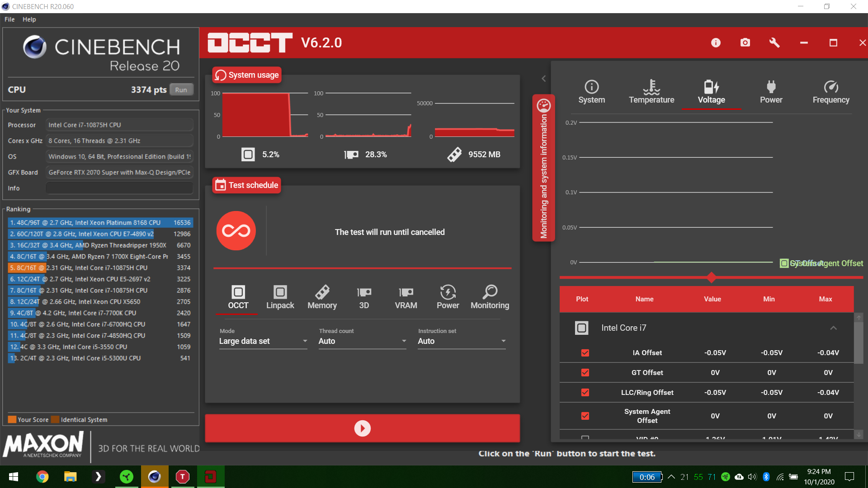Open OCCT settings wrench icon
The image size is (868, 488).
coord(774,42)
